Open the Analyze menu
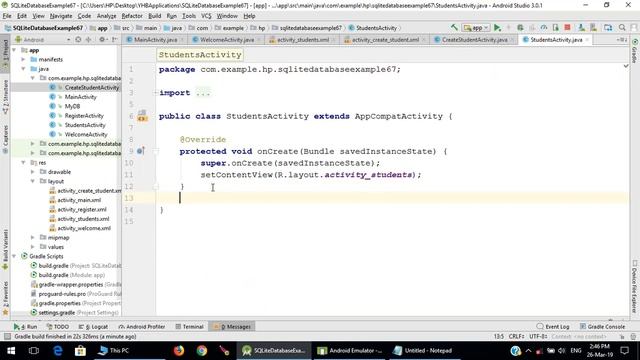Image resolution: width=640 pixels, height=360 pixels. point(107,16)
